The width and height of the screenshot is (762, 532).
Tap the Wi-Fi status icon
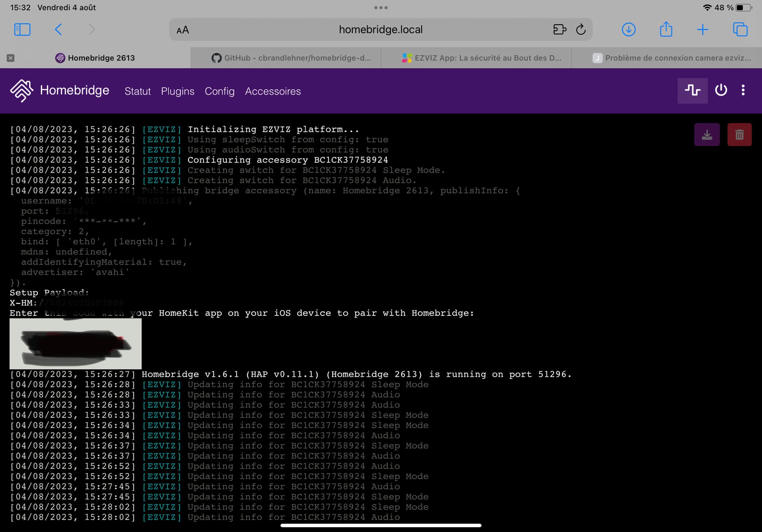(x=707, y=8)
